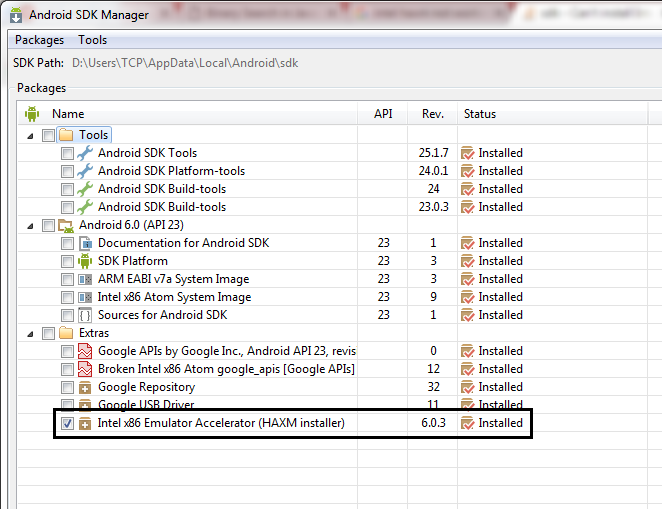The width and height of the screenshot is (662, 509).
Task: Open the Tools menu
Action: coord(92,40)
